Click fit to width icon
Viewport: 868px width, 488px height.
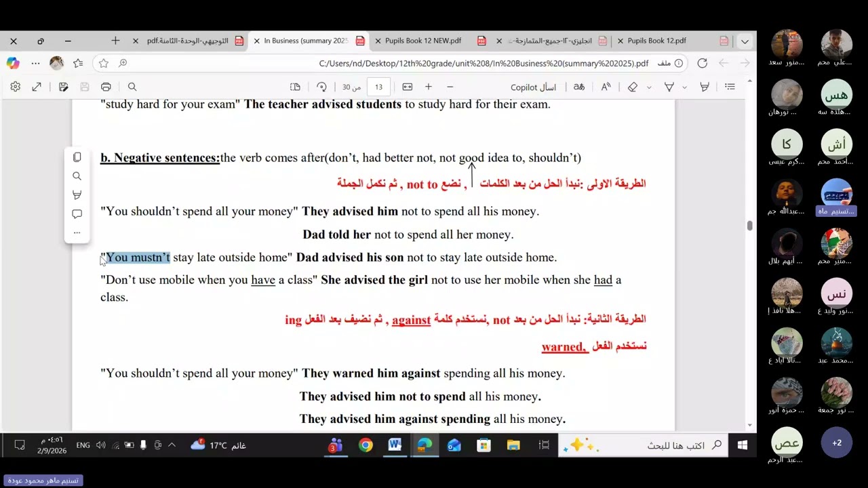click(407, 87)
